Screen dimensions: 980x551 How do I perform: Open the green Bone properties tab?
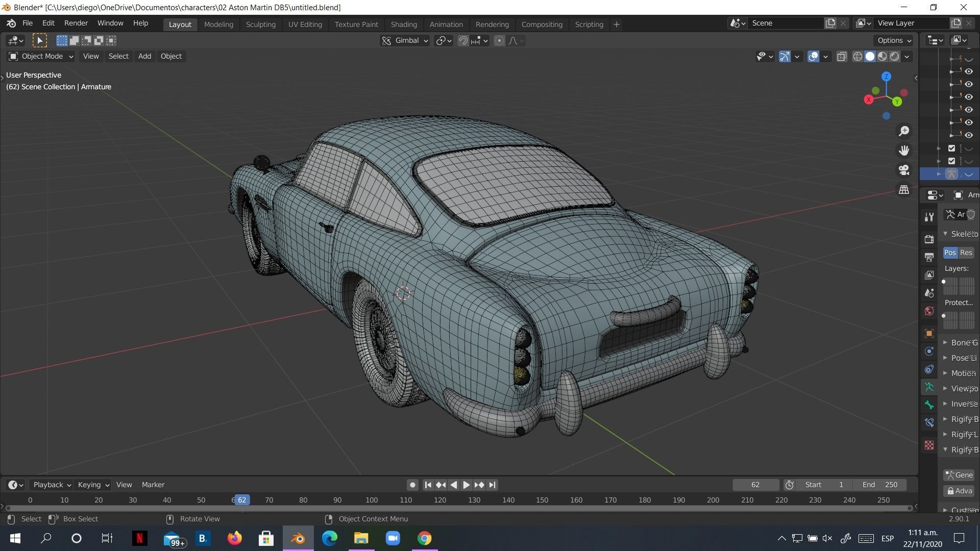pyautogui.click(x=929, y=405)
